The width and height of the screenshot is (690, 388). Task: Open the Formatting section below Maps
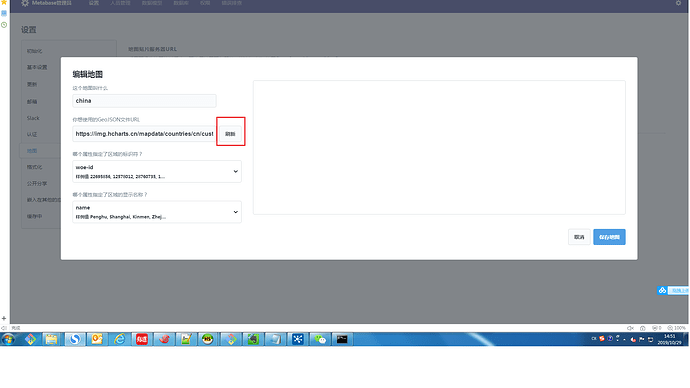[34, 167]
